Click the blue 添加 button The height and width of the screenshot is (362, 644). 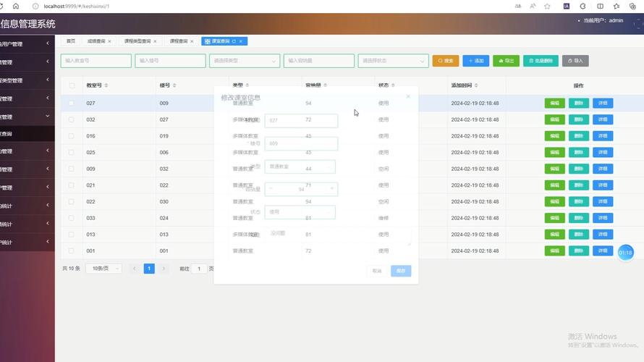(475, 61)
